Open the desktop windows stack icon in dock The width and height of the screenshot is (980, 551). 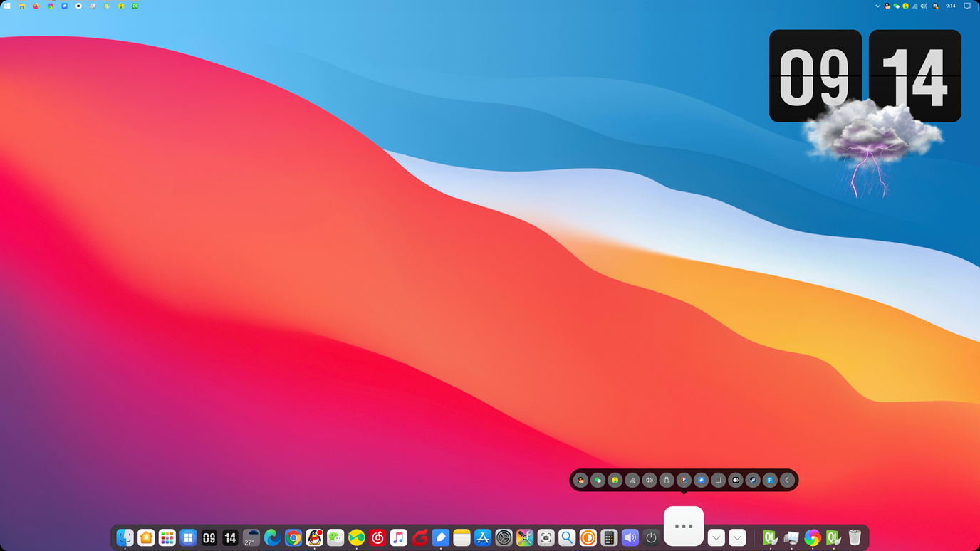click(x=791, y=537)
